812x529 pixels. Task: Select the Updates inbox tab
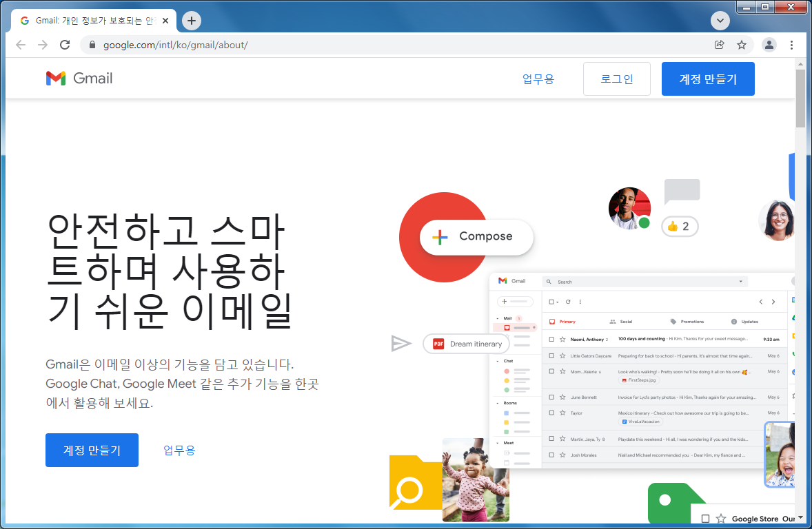click(x=744, y=322)
